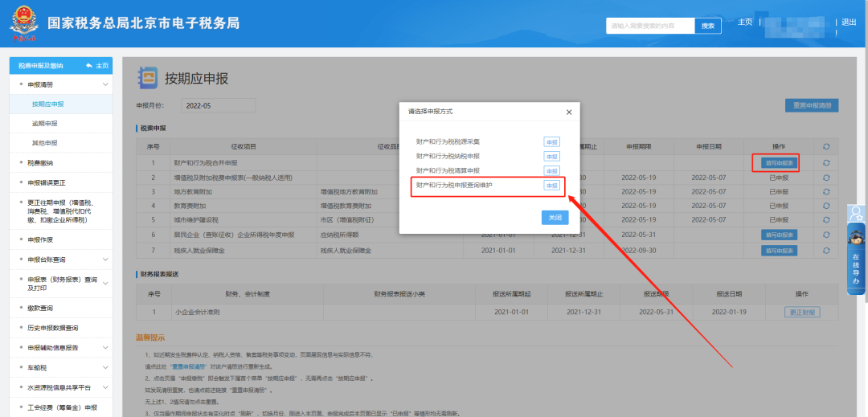
Task: Expand 申报表（财务报表）查询及打印 section
Action: [x=105, y=284]
